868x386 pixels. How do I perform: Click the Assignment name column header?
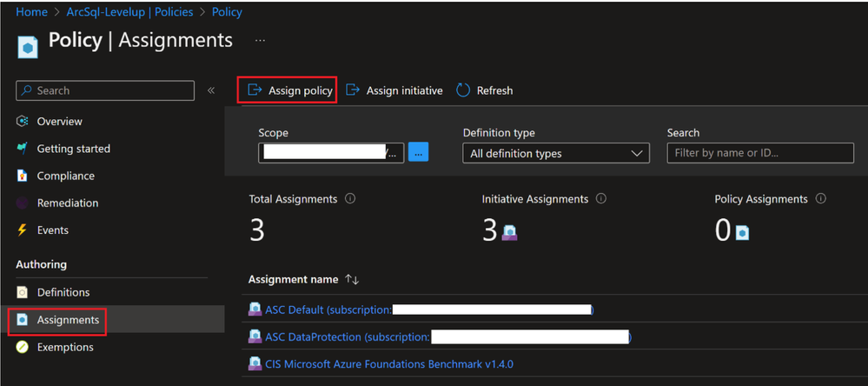293,280
